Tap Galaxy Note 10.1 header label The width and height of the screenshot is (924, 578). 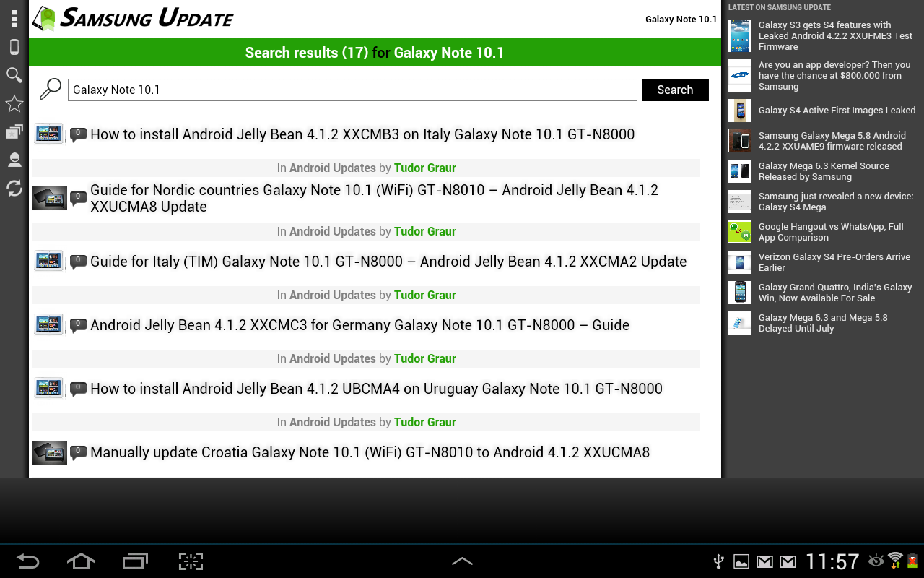[x=681, y=20]
